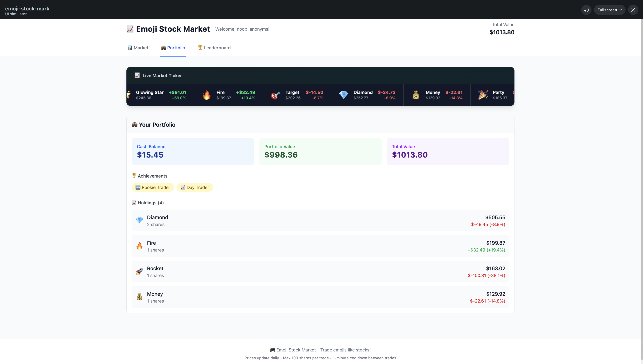
Task: Select the Portfolio tab
Action: click(173, 48)
